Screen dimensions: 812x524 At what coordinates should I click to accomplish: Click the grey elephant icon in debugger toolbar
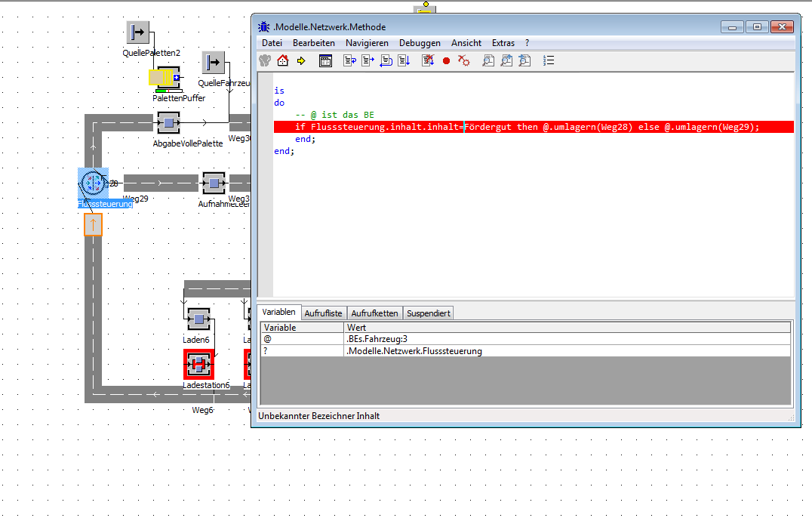(x=265, y=60)
